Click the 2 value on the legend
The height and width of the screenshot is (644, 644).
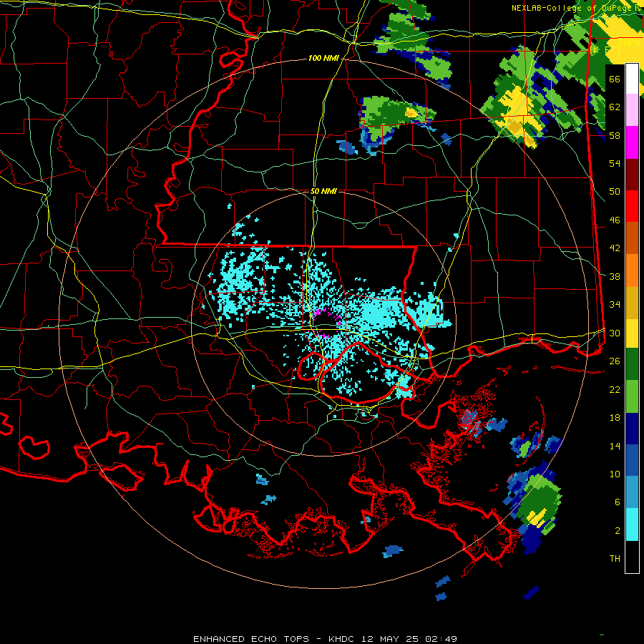[x=617, y=530]
